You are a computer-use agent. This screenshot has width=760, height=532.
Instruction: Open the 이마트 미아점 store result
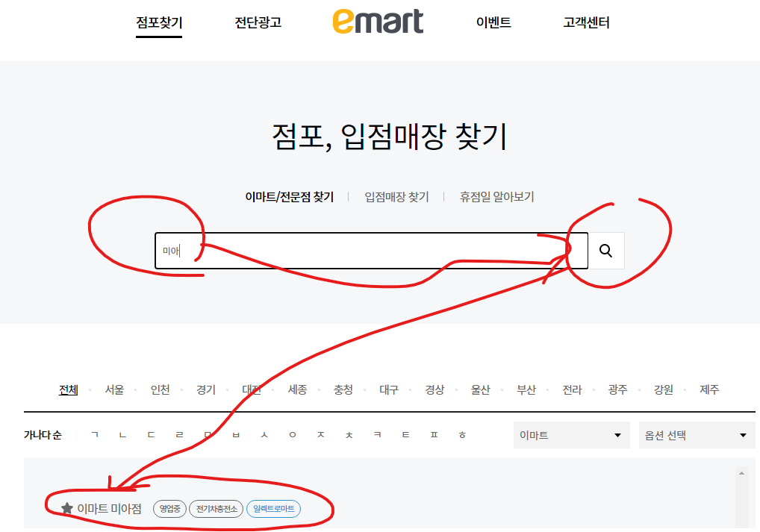110,508
